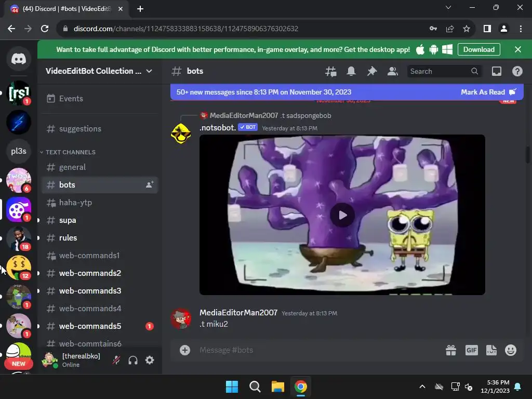This screenshot has width=532, height=399.
Task: Open web-commands2 channel
Action: (x=100, y=273)
